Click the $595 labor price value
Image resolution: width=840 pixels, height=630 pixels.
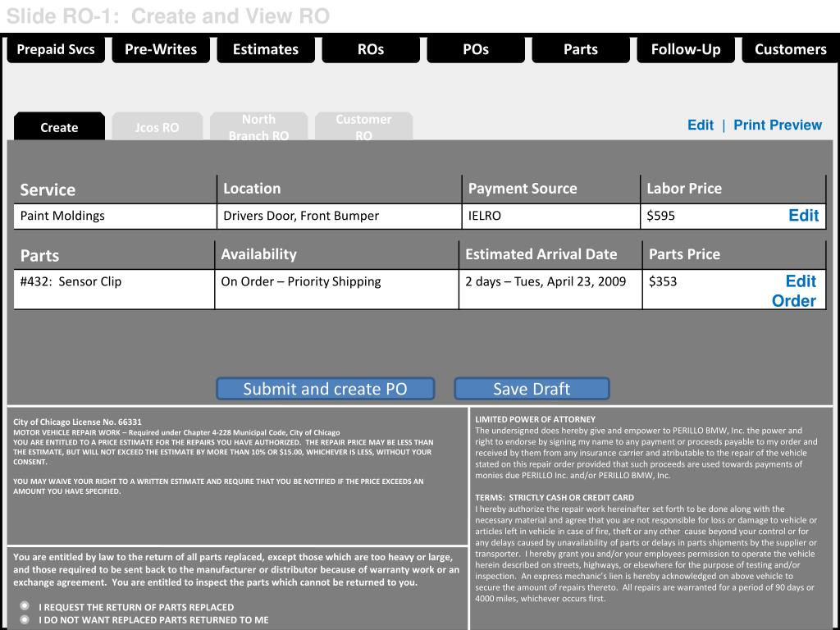click(x=660, y=216)
